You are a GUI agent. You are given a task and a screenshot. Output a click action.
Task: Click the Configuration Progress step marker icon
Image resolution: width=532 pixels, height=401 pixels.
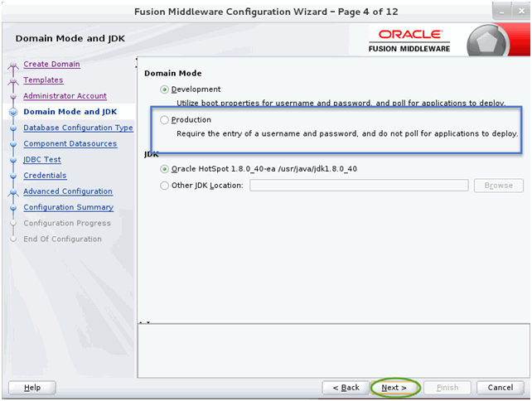[x=13, y=223]
